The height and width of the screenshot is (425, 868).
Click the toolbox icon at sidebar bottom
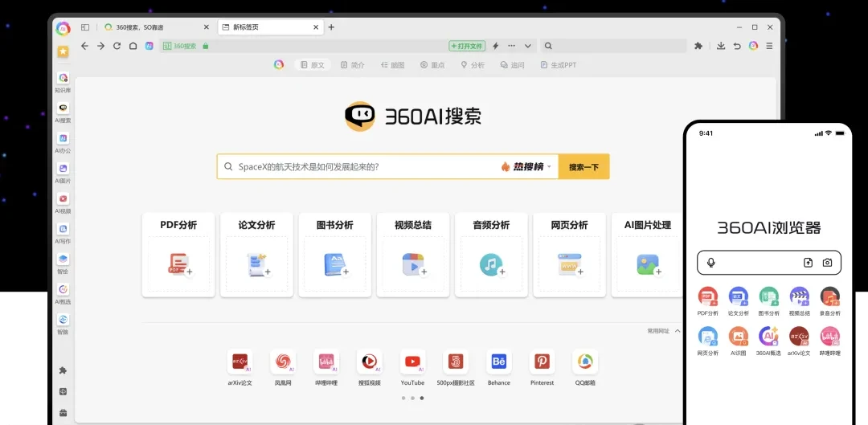[63, 413]
